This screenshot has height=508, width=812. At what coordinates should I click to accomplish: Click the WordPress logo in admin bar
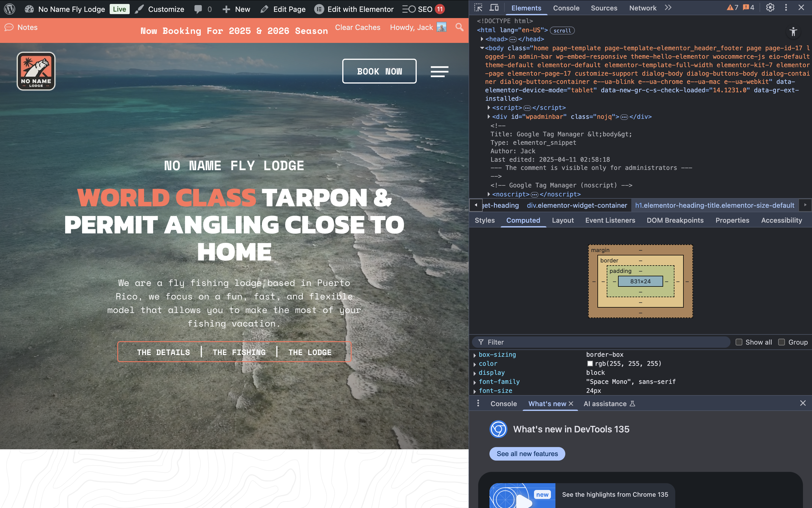click(x=10, y=9)
